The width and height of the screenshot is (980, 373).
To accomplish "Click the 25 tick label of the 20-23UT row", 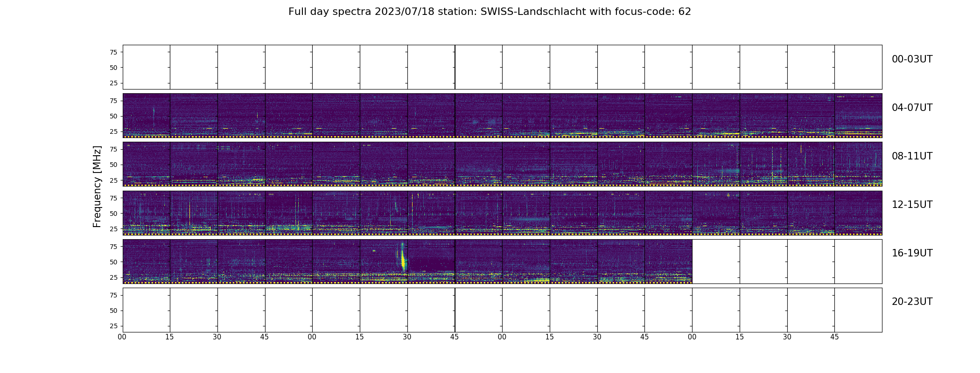I will click(113, 326).
